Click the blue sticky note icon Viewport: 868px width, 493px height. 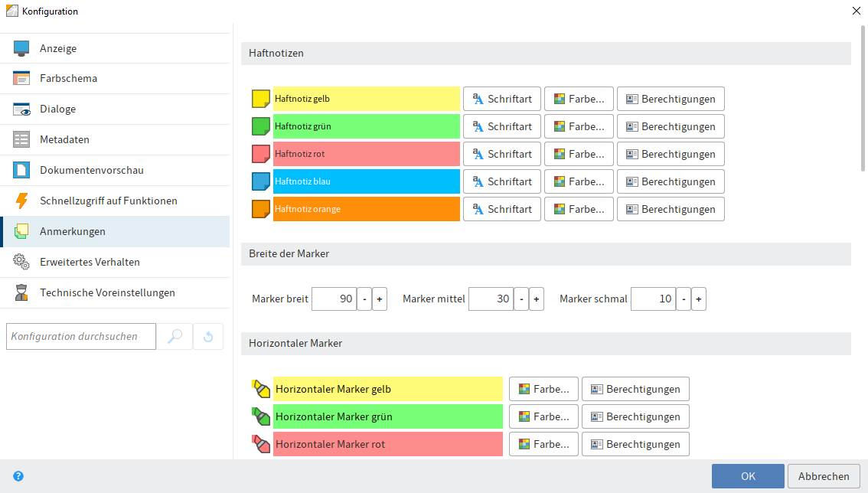261,181
